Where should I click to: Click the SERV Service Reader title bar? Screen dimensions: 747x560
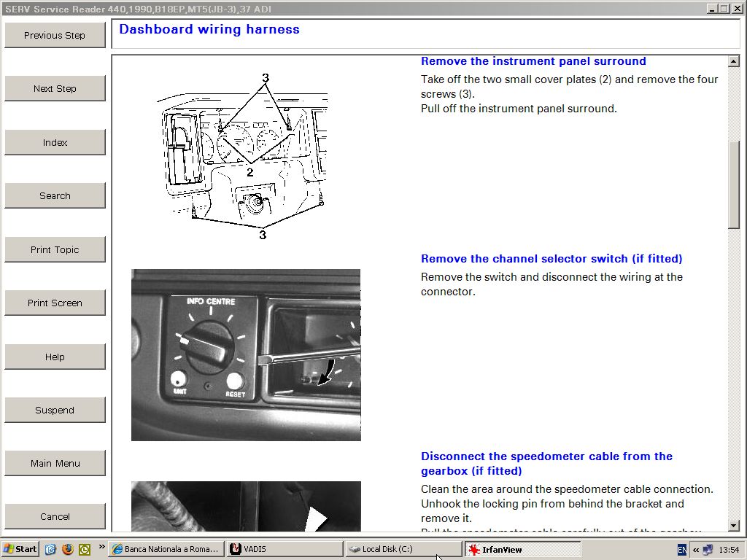tap(352, 9)
